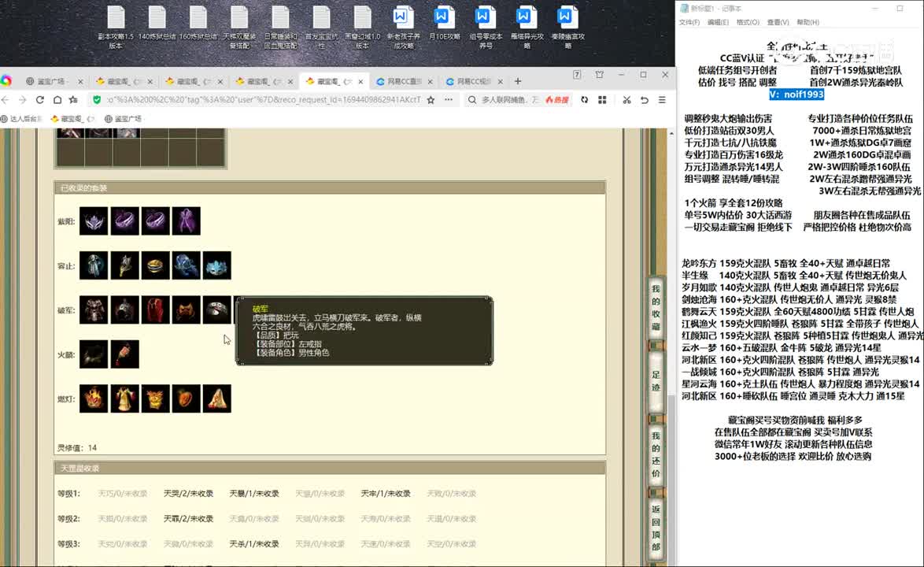Click the red cape icon in the 破军 row
The height and width of the screenshot is (567, 924).
[156, 310]
